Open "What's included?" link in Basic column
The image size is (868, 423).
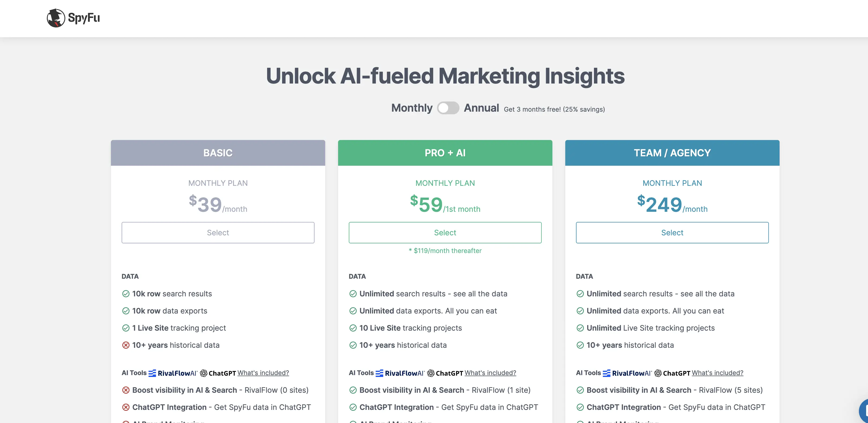pos(263,373)
